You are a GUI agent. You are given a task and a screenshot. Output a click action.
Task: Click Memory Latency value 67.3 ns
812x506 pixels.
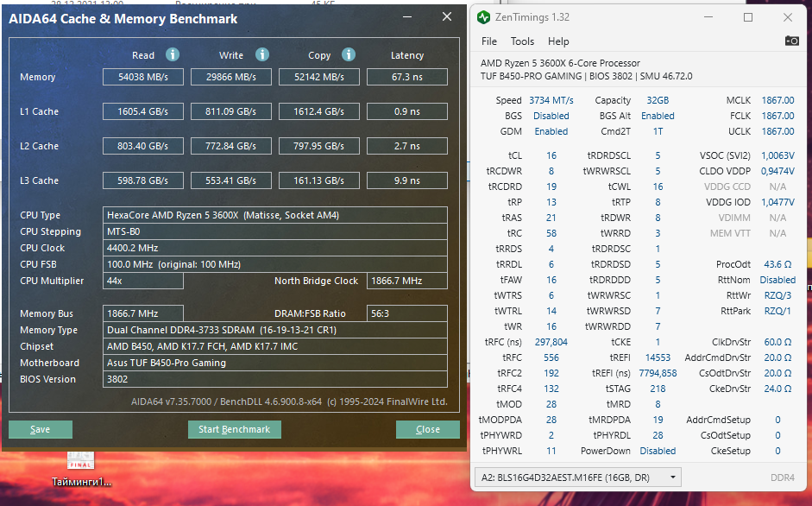407,77
